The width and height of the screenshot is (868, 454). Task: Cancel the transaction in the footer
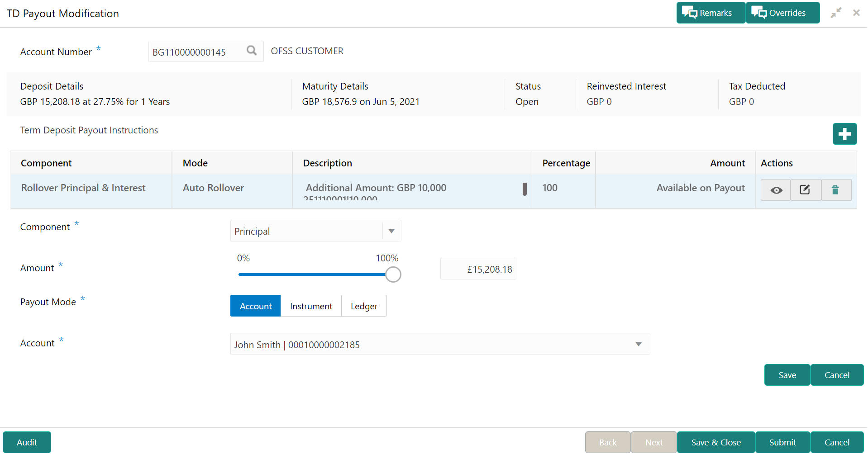(x=837, y=442)
